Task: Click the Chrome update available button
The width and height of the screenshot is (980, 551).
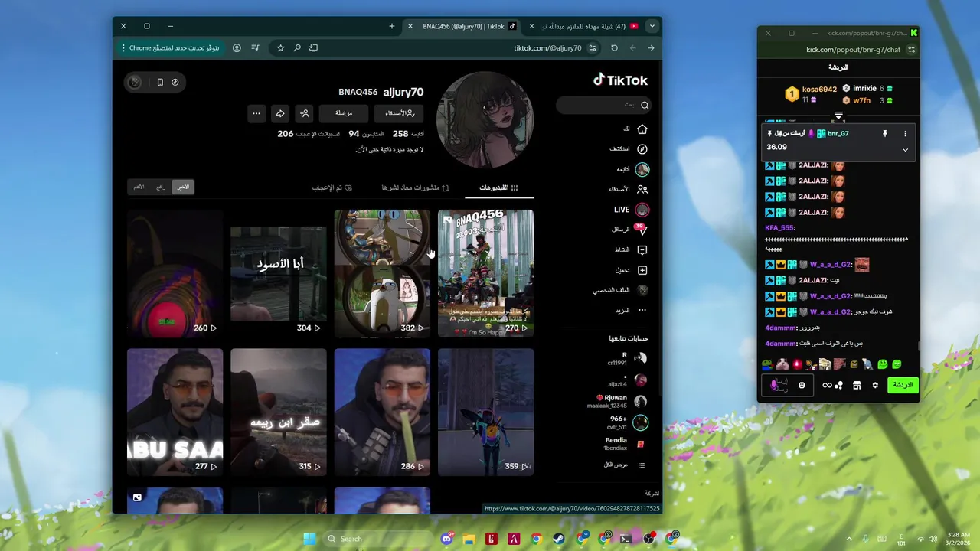Action: tap(170, 47)
